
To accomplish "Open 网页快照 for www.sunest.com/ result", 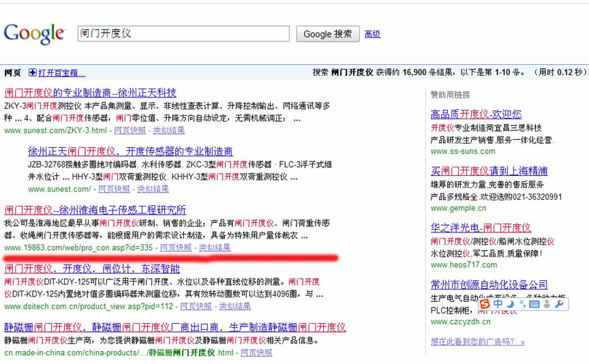I will (114, 189).
